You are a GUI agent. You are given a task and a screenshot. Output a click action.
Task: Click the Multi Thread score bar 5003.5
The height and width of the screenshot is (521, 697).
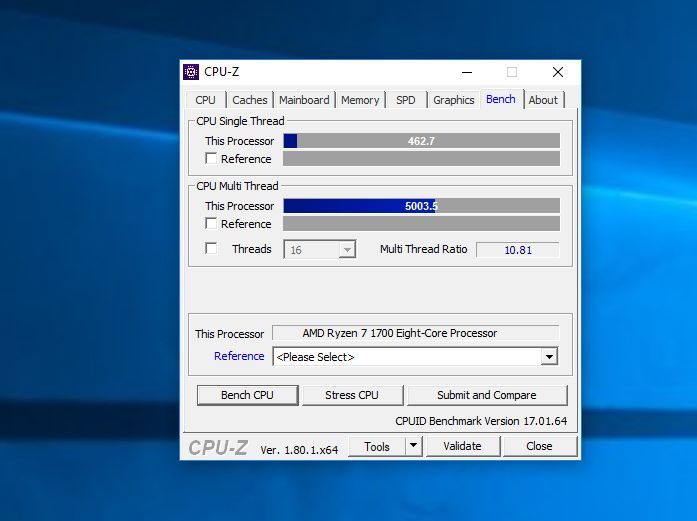point(421,206)
